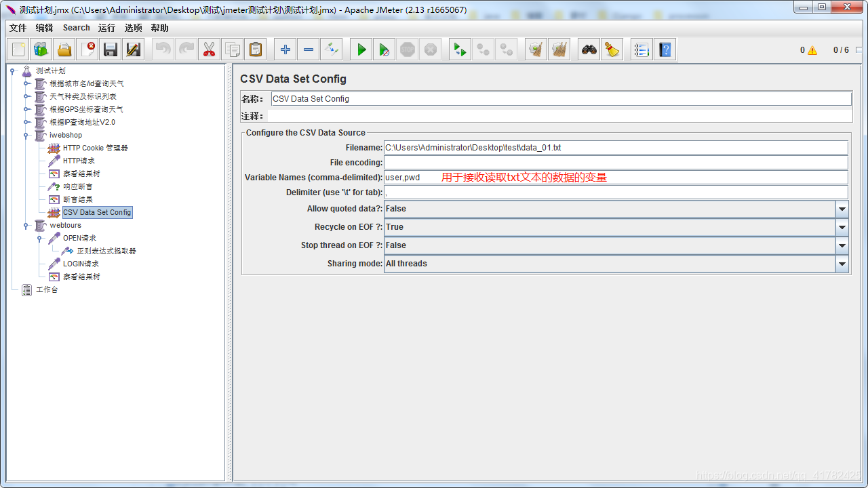Click the yellow warning triangle indicator
The width and height of the screenshot is (868, 488).
(812, 50)
